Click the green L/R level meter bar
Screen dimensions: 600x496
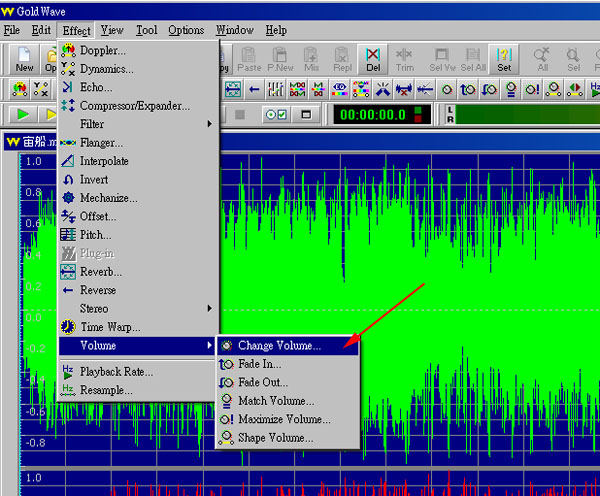(x=525, y=114)
